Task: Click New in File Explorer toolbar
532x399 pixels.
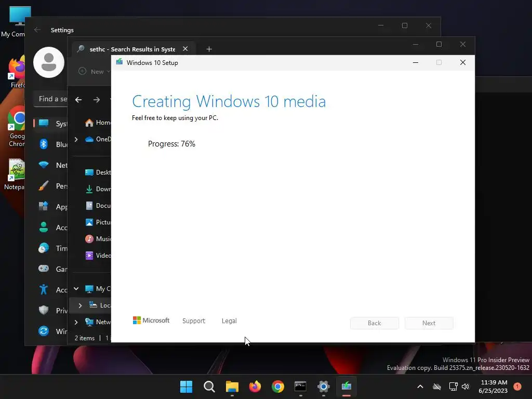Action: [95, 72]
